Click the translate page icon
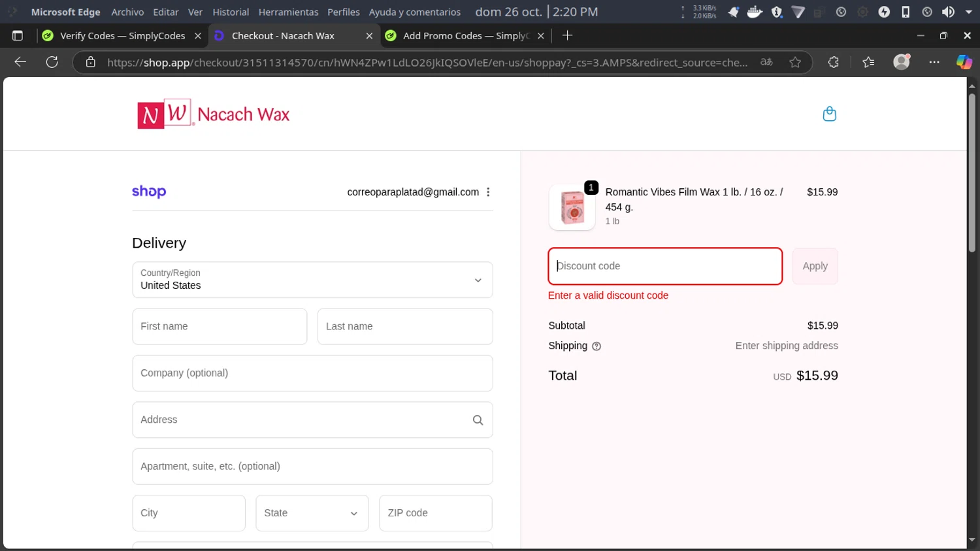The image size is (980, 551). pos(766,62)
